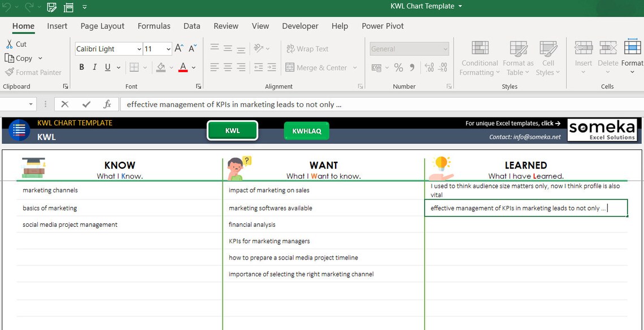The height and width of the screenshot is (330, 644).
Task: Click the Undo arrow icon
Action: (x=7, y=7)
